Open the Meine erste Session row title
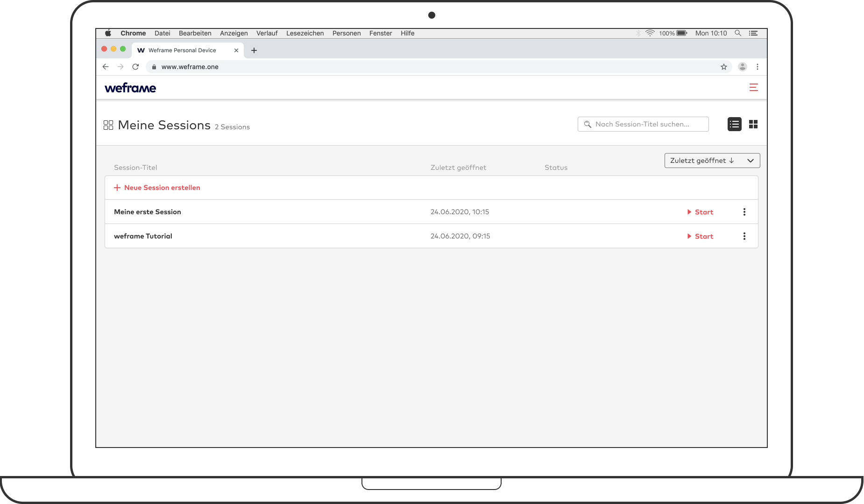This screenshot has width=864, height=504. pyautogui.click(x=148, y=212)
